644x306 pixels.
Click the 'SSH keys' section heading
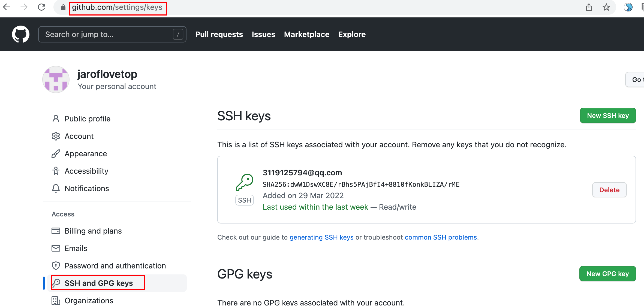coord(244,116)
